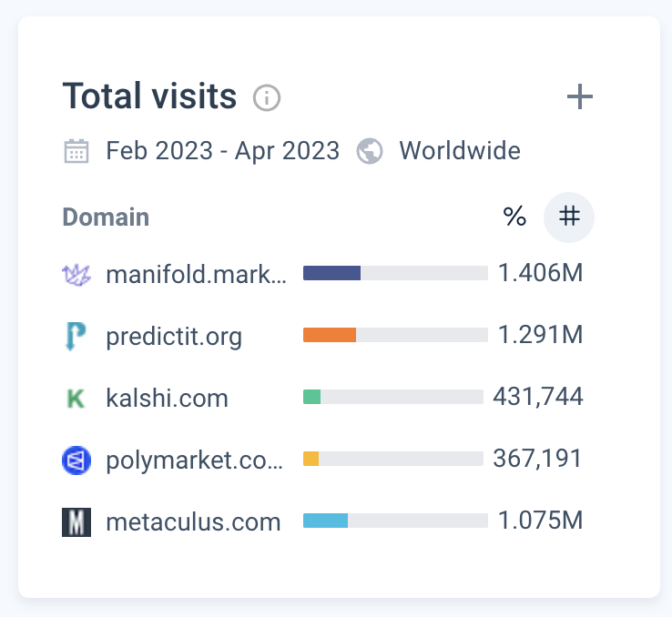The height and width of the screenshot is (617, 672).
Task: Click the plus icon in the card header
Action: point(580,96)
